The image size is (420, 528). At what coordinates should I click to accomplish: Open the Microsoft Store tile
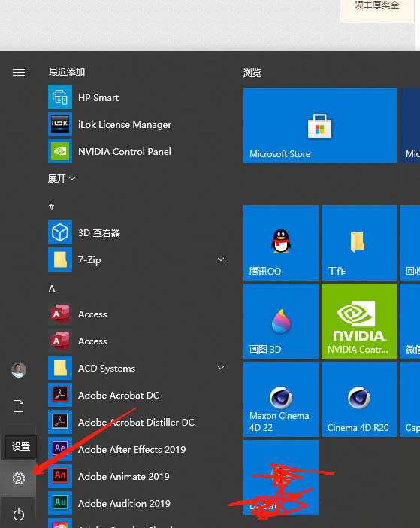click(x=320, y=126)
